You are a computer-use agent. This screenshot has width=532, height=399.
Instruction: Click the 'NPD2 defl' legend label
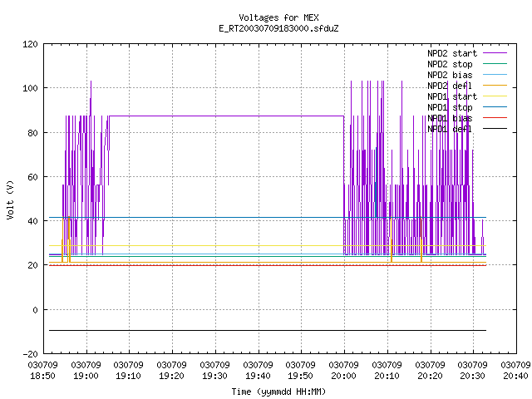pyautogui.click(x=450, y=86)
